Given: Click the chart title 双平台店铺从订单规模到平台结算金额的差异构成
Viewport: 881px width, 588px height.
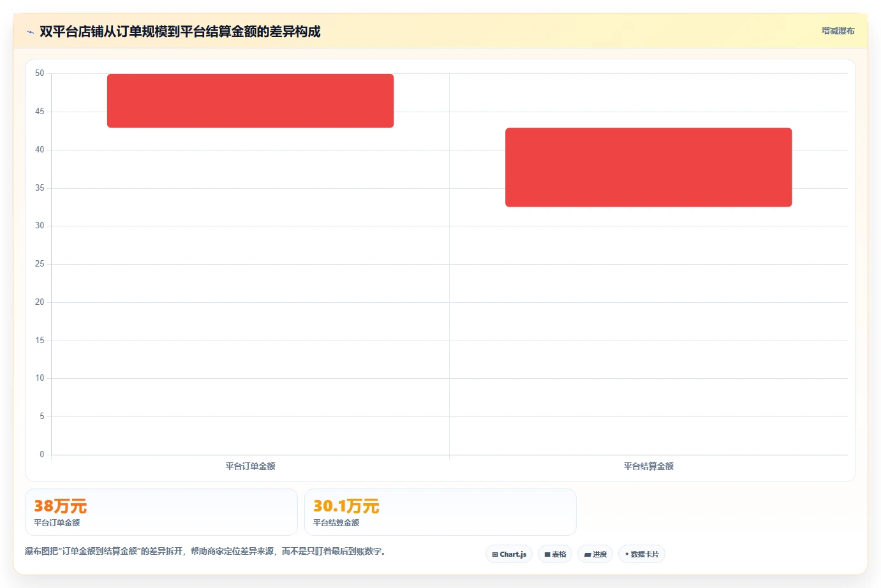Looking at the screenshot, I should click(x=180, y=31).
